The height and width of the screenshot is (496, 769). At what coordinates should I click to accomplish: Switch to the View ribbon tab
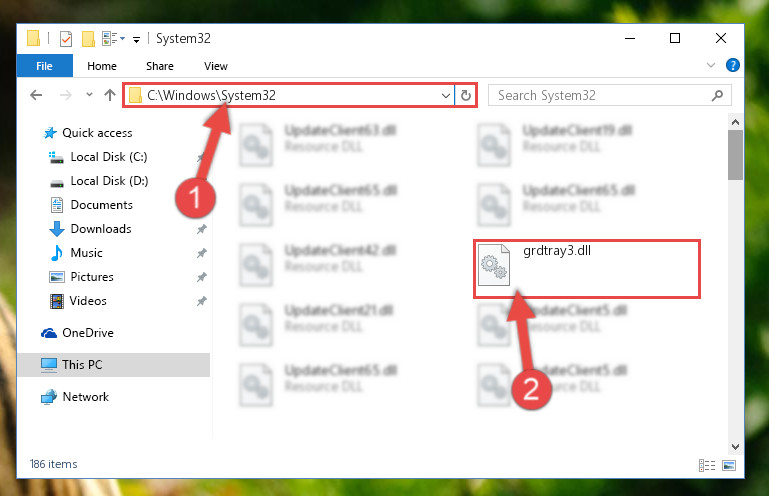pyautogui.click(x=216, y=66)
